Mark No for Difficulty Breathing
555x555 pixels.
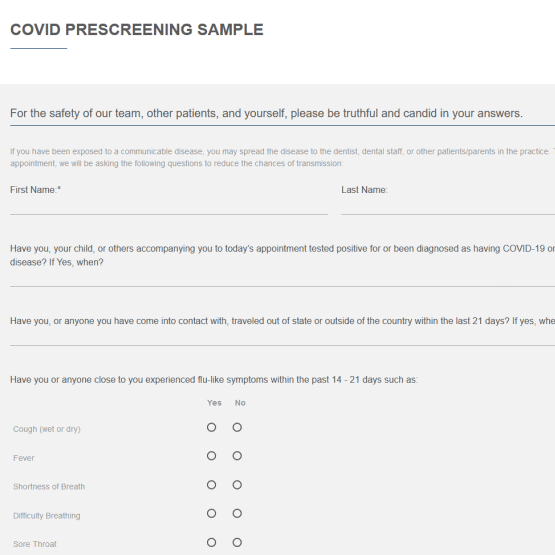tap(237, 514)
